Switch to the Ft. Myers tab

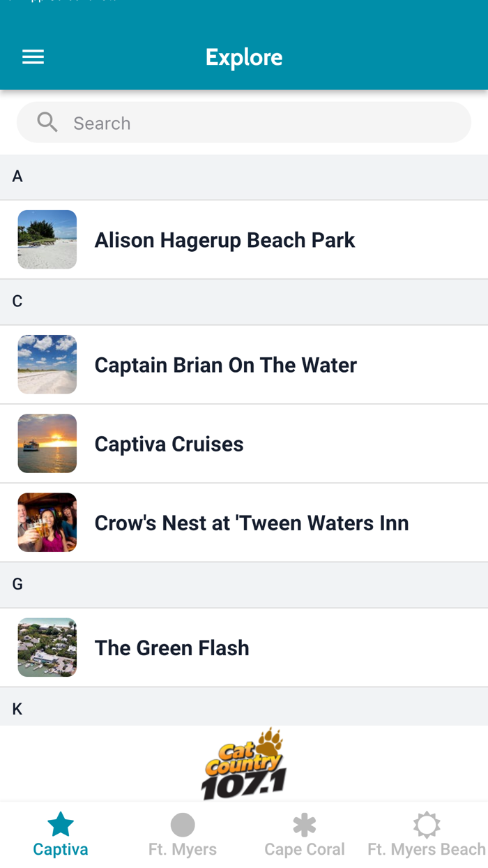[182, 834]
